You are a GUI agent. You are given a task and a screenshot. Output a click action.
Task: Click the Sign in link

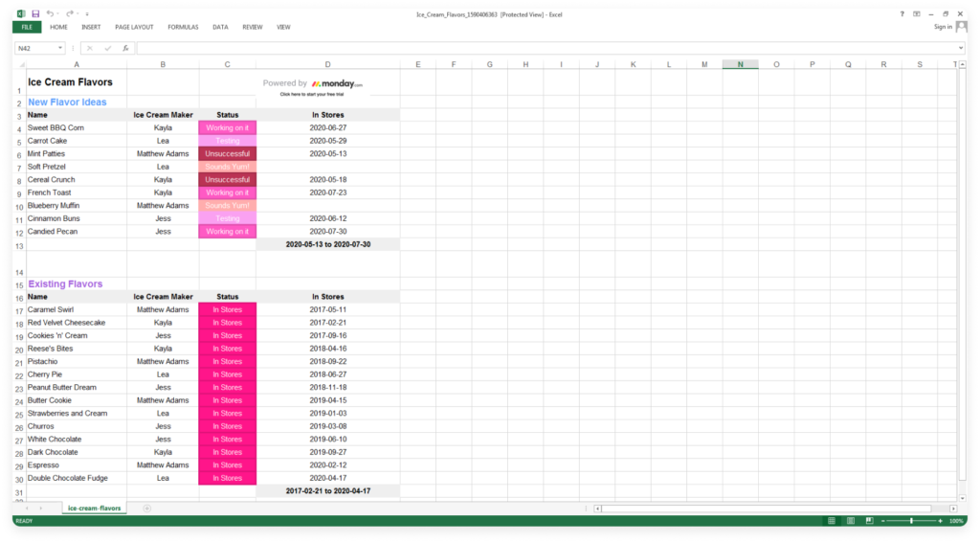(x=943, y=27)
